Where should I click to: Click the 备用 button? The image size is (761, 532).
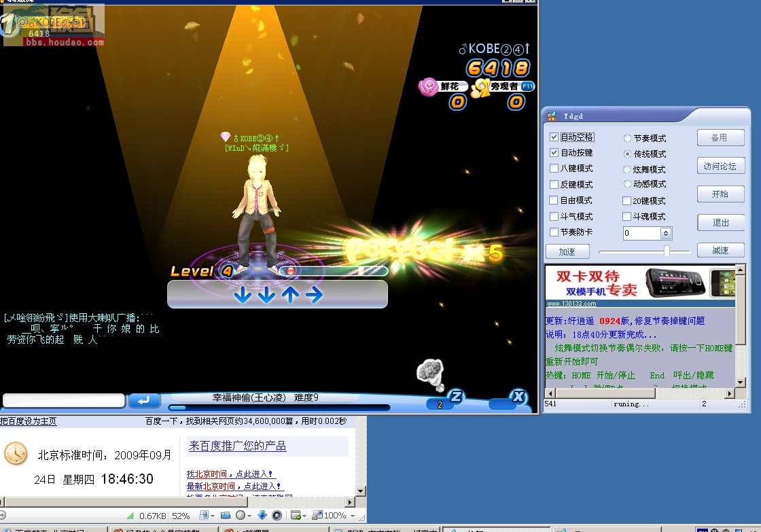(x=721, y=138)
